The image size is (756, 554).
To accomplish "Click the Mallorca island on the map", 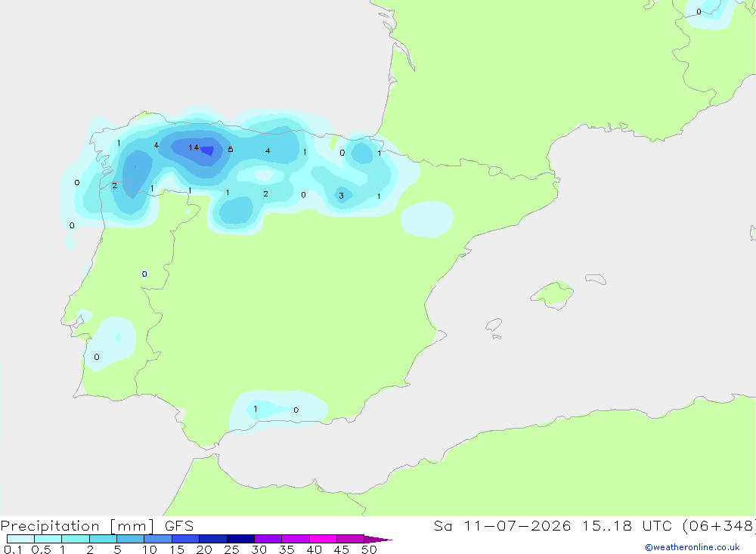I will click(x=552, y=294).
